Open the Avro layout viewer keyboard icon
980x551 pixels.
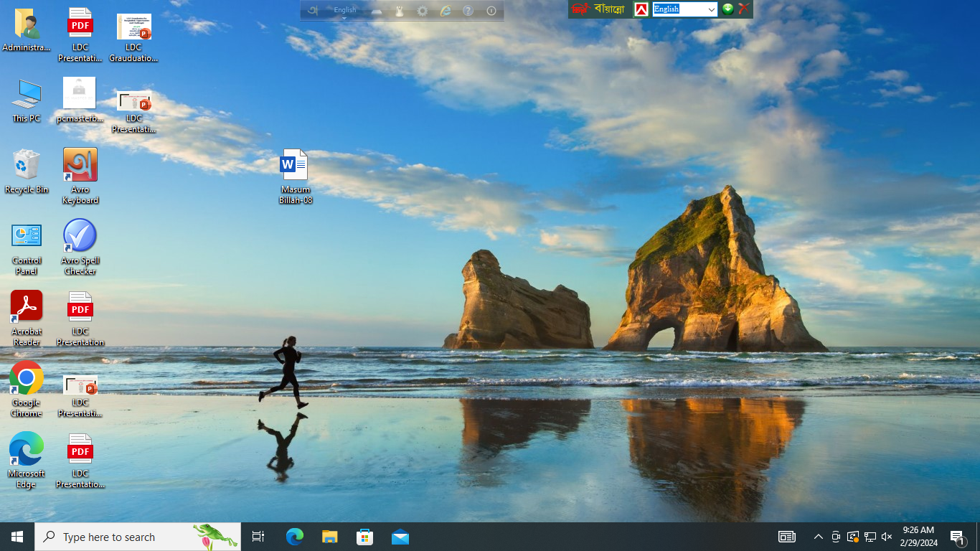click(377, 11)
